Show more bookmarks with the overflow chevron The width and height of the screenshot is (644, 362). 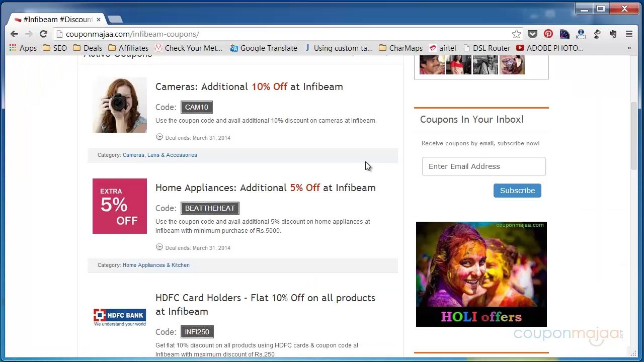click(x=629, y=48)
